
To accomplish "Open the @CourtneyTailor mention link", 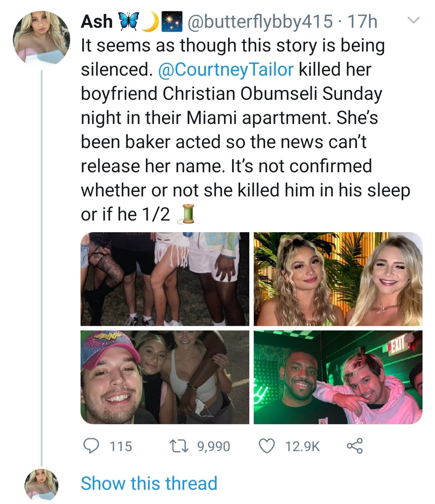I will 226,69.
